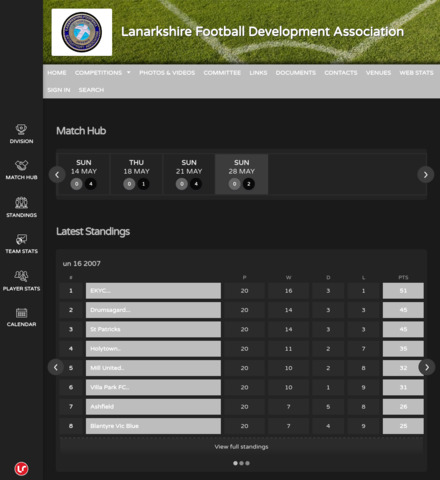
Task: Open the Documents menu item
Action: coord(296,73)
